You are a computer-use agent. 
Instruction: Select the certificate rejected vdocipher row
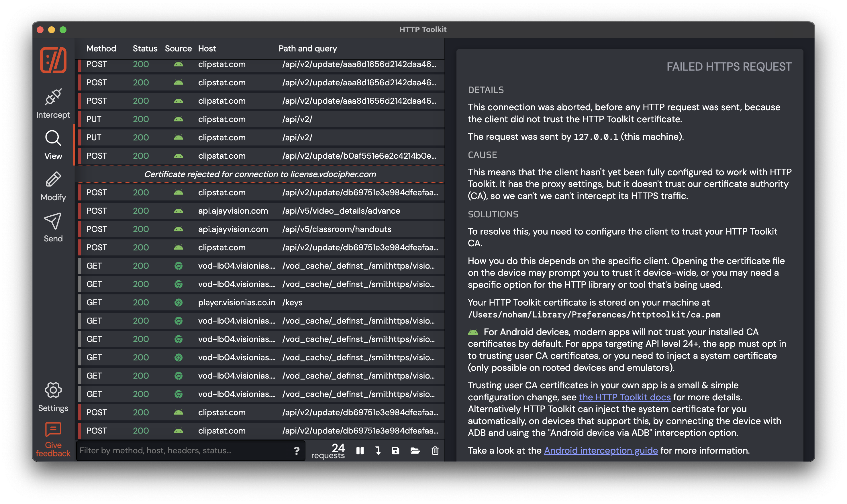[260, 174]
